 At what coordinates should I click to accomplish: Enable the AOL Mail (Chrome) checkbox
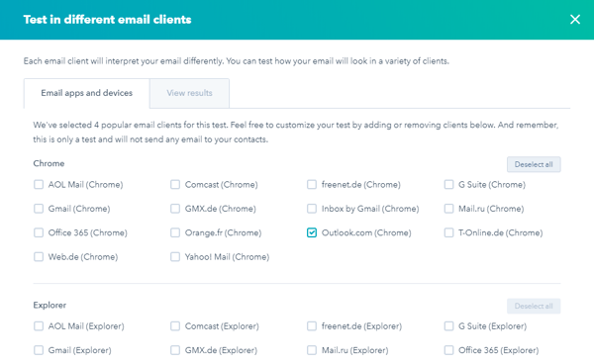click(x=39, y=185)
